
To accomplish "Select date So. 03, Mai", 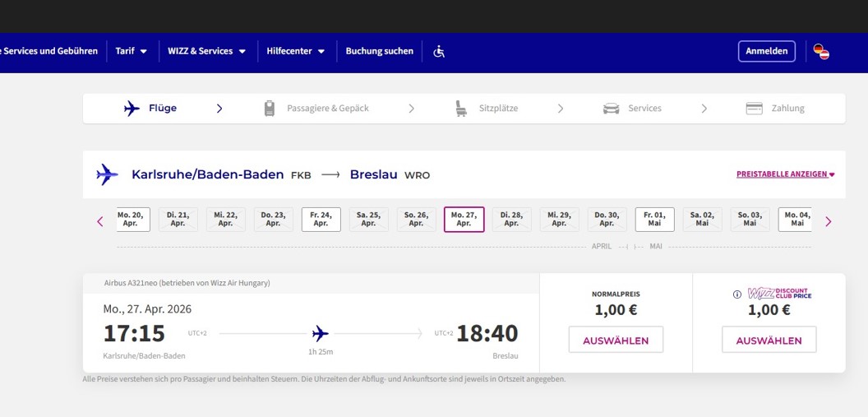I will coord(750,220).
